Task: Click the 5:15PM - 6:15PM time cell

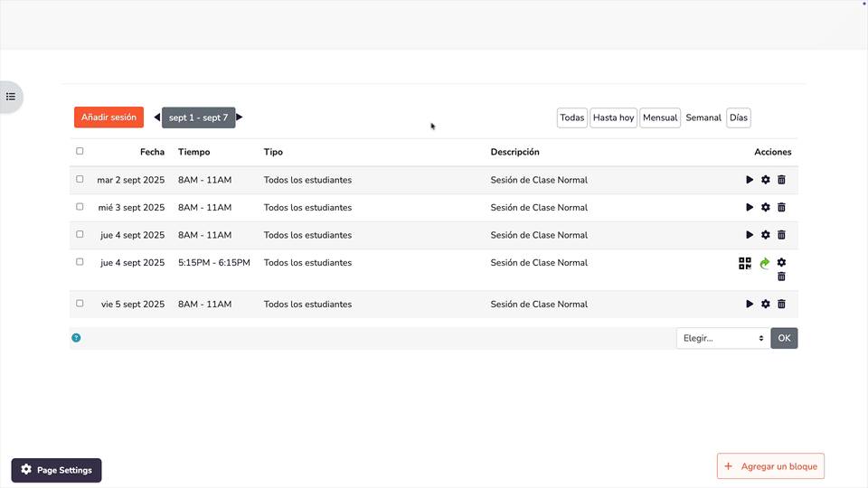Action: (x=214, y=263)
